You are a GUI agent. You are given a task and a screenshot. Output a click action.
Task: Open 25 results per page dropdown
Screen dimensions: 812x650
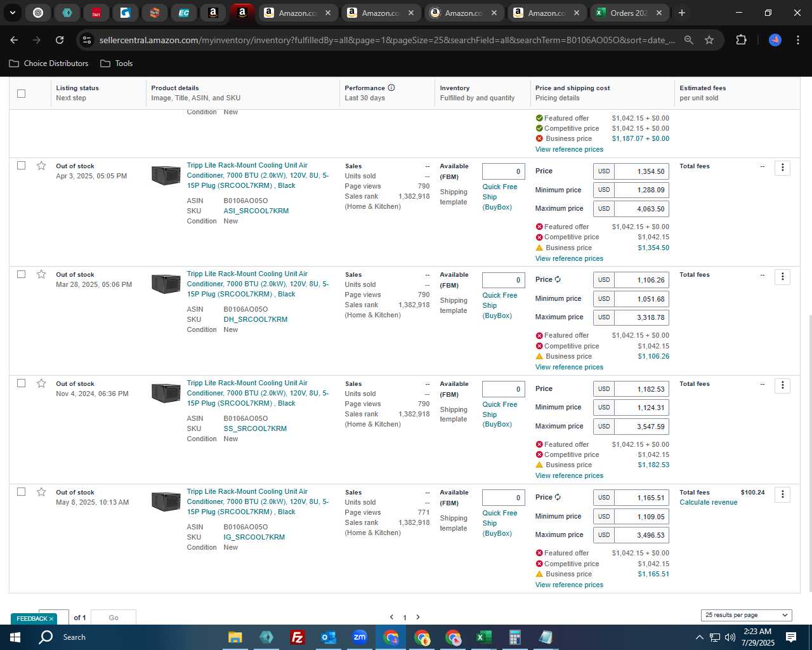click(747, 615)
